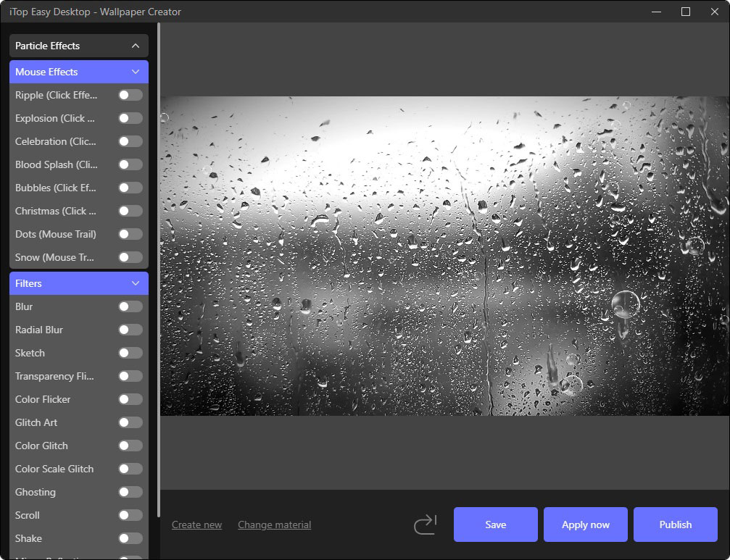Minimize the Wallpaper Creator window
The image size is (730, 560).
(x=656, y=12)
